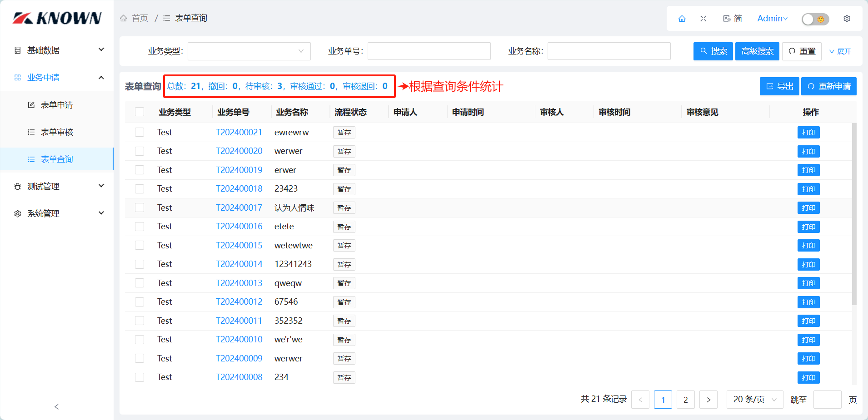This screenshot has width=868, height=420.
Task: Open order link T202400018
Action: [x=239, y=188]
